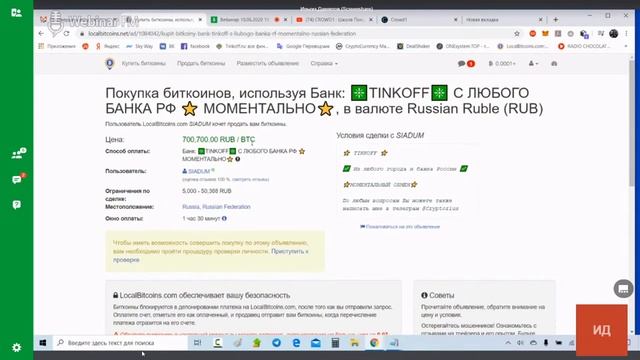Screen dimensions: 640x360
Task: Go back with the browser back arrow
Action: 41,33
